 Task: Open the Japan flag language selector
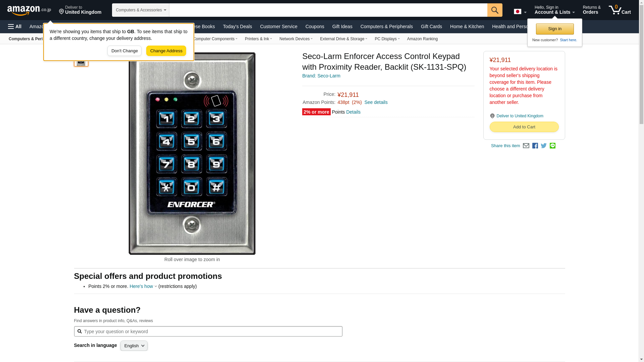(520, 11)
